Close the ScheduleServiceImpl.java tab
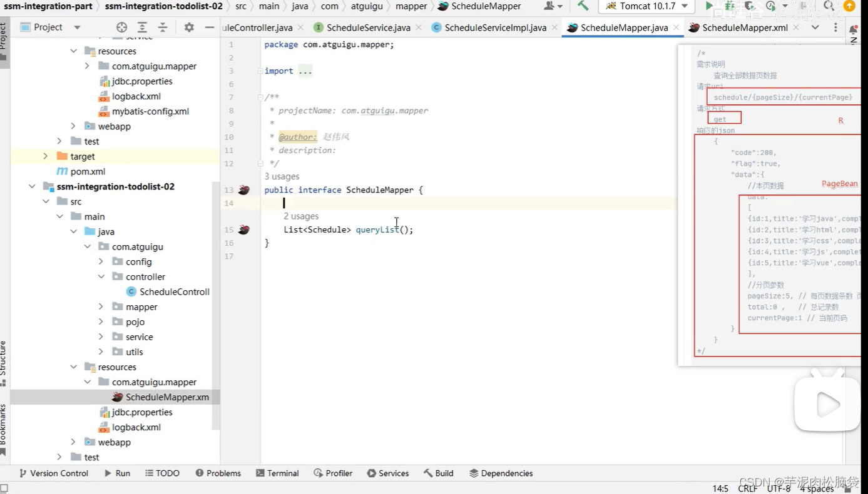Screen dimensions: 868x494 click(554, 28)
